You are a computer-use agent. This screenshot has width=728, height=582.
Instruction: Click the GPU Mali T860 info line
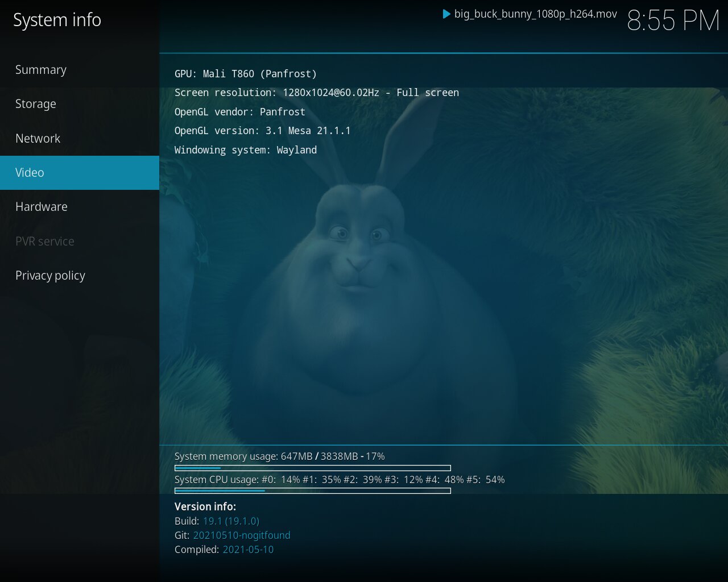pos(245,73)
